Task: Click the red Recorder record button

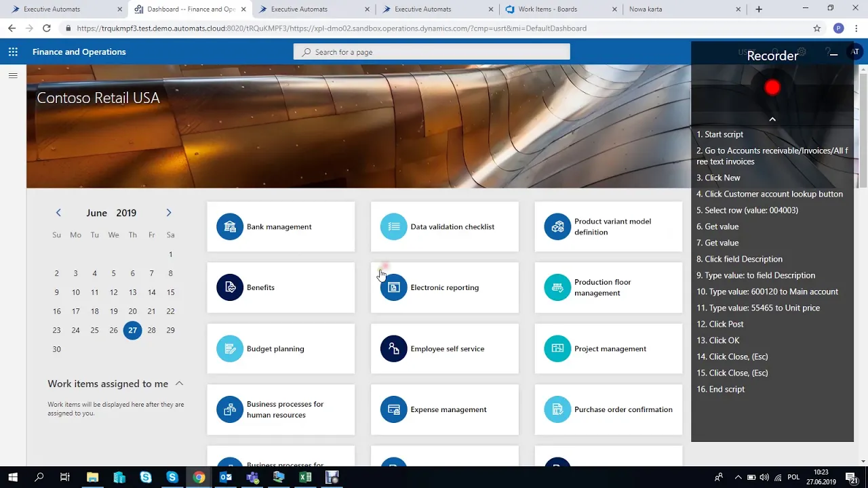Action: click(772, 87)
